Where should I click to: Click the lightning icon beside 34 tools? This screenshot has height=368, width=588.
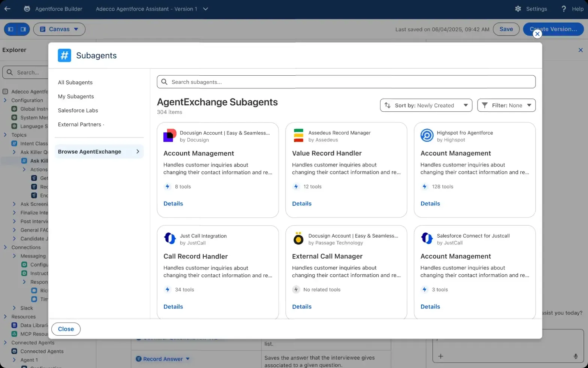167,290
